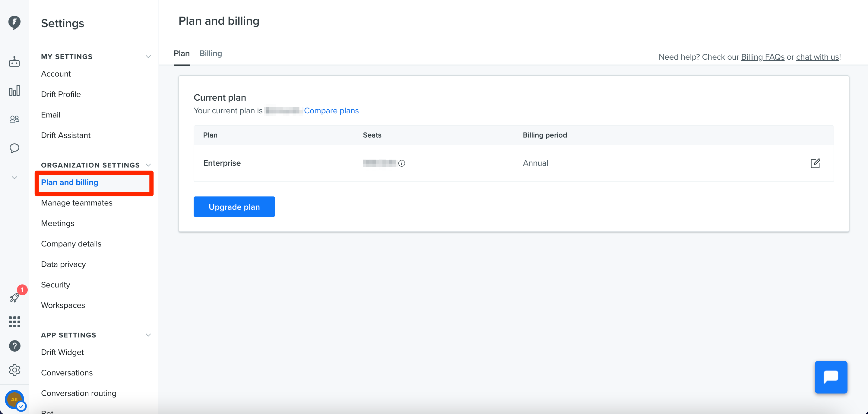Click the Enterprise plan cell
The height and width of the screenshot is (414, 868).
[x=222, y=163]
